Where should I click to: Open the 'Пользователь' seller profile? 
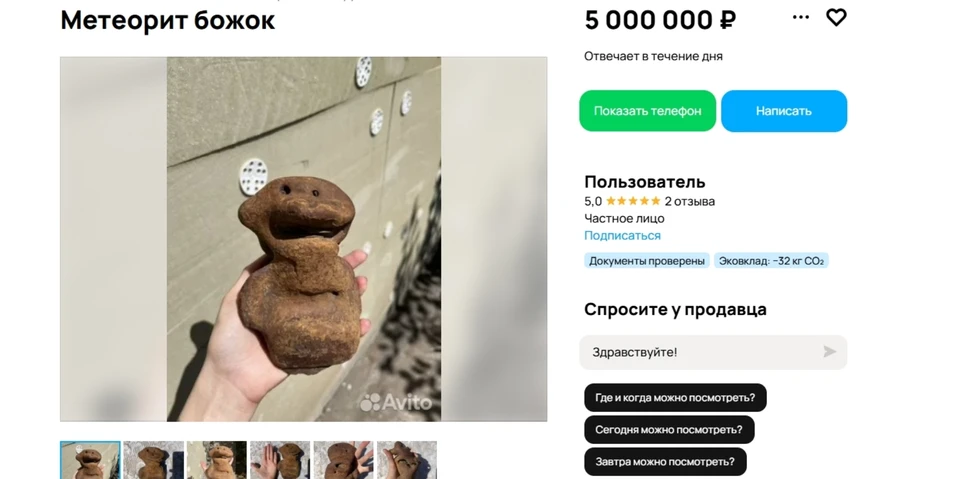[645, 182]
